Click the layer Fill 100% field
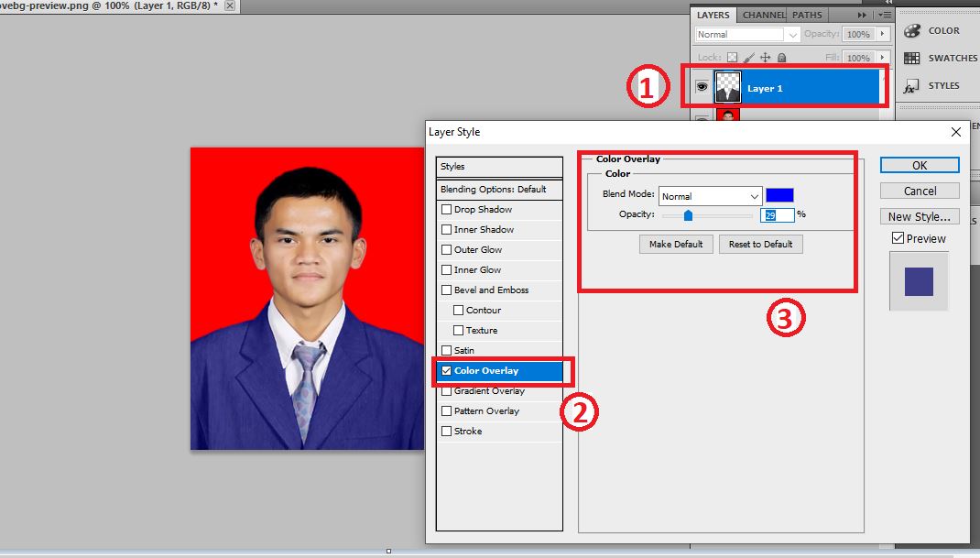The width and height of the screenshot is (980, 558). tap(858, 58)
